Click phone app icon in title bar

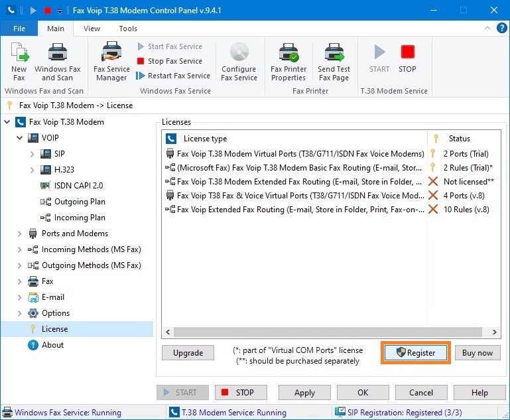[x=11, y=10]
